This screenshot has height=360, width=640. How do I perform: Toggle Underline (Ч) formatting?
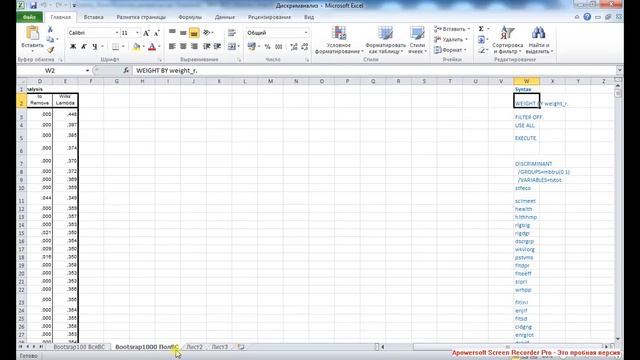(x=94, y=47)
